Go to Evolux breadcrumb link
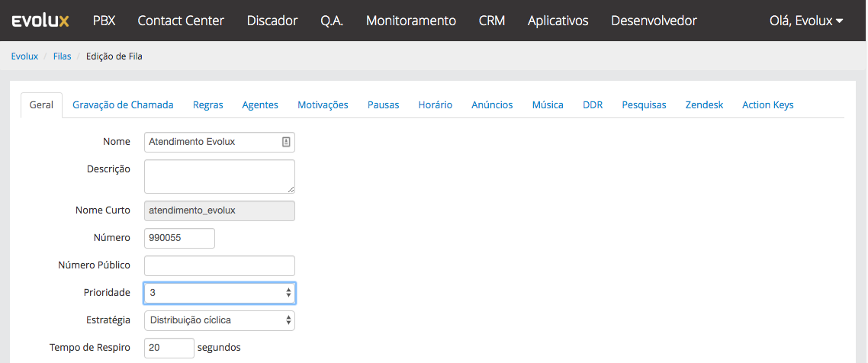 tap(24, 56)
